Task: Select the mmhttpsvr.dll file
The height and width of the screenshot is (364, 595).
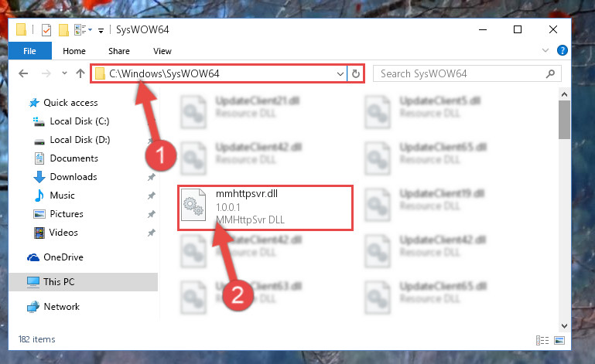Action: (x=265, y=207)
